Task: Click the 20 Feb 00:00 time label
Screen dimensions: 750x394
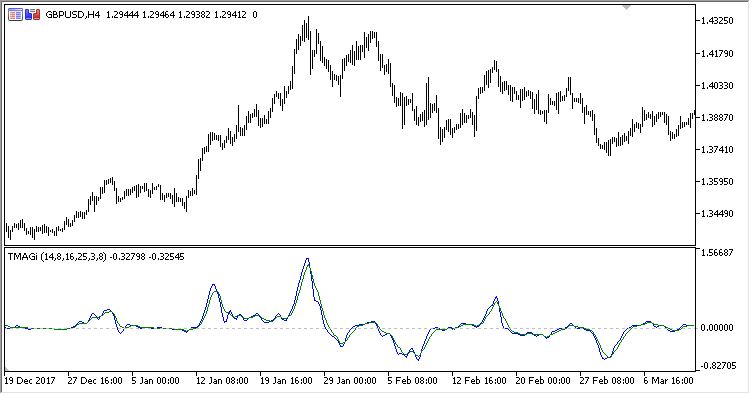Action: pyautogui.click(x=543, y=381)
